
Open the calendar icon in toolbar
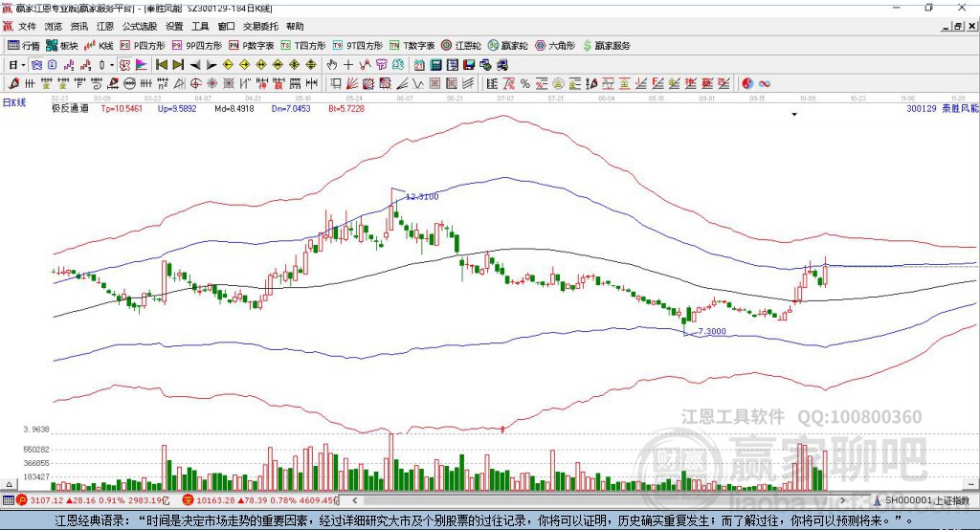(419, 65)
